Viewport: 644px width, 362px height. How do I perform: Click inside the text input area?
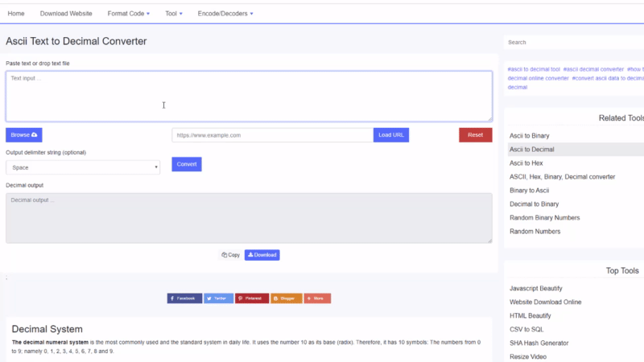click(x=249, y=97)
